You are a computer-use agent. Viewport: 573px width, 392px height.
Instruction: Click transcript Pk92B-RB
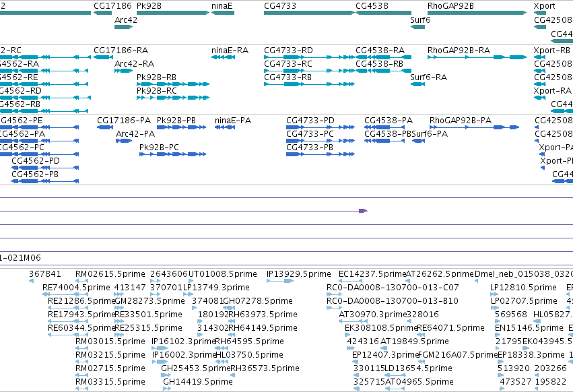pyautogui.click(x=156, y=77)
